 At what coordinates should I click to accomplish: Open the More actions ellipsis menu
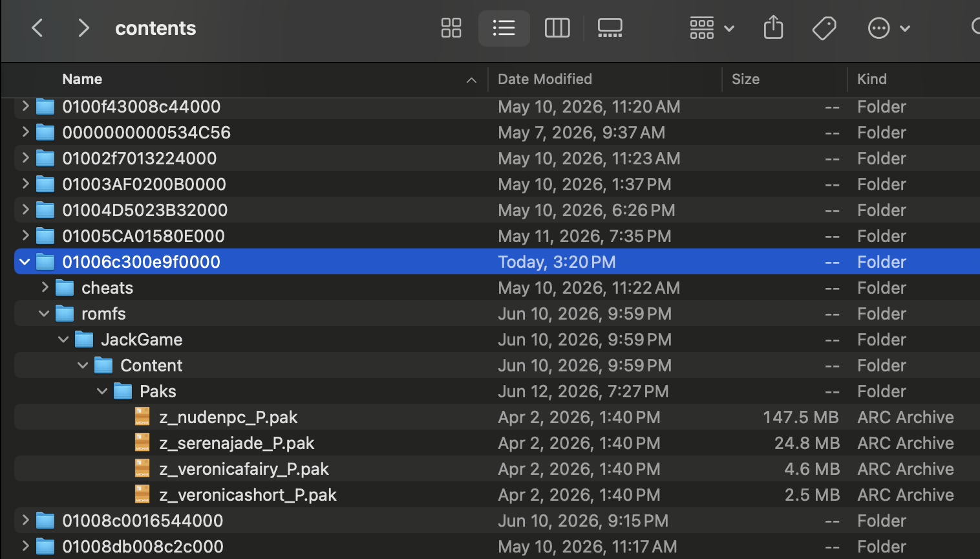(889, 28)
